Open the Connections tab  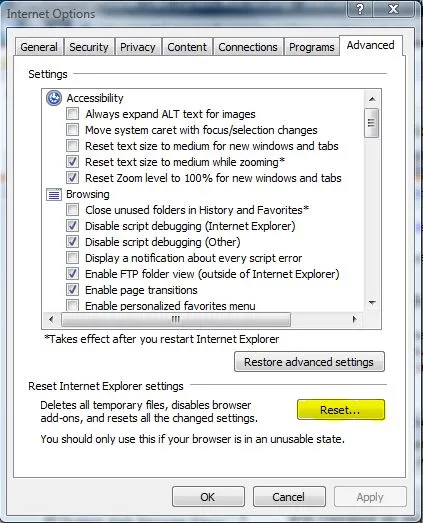click(248, 47)
